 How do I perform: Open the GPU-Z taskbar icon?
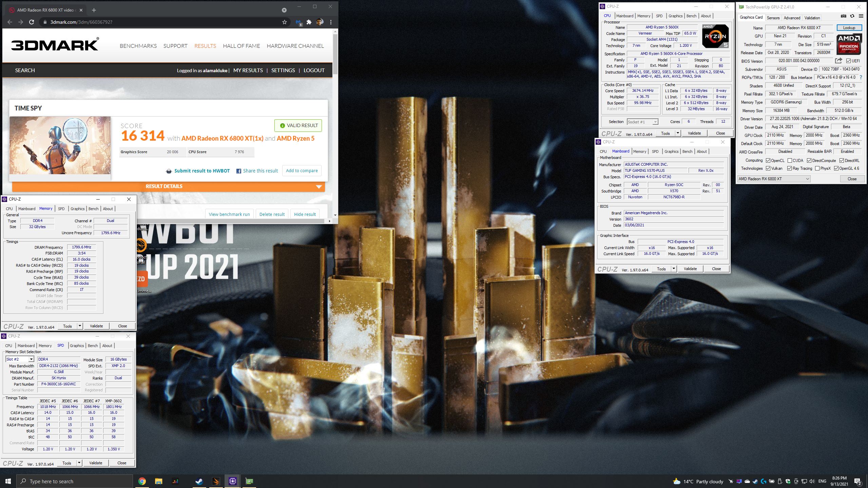pyautogui.click(x=249, y=481)
